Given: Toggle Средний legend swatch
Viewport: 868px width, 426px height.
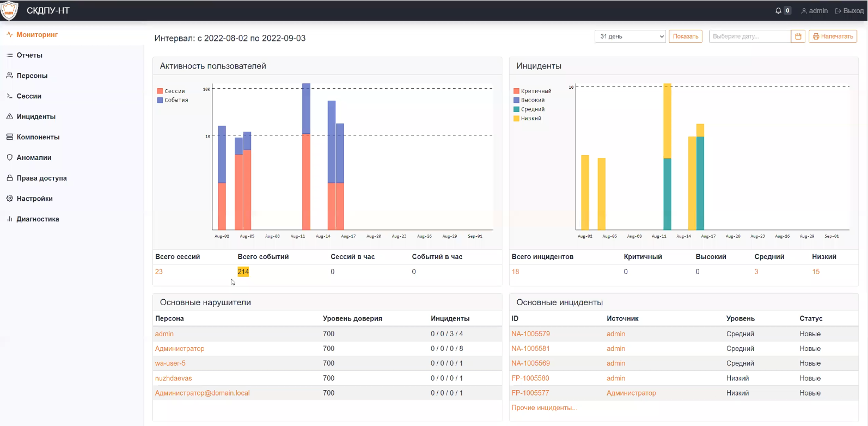Looking at the screenshot, I should (516, 109).
